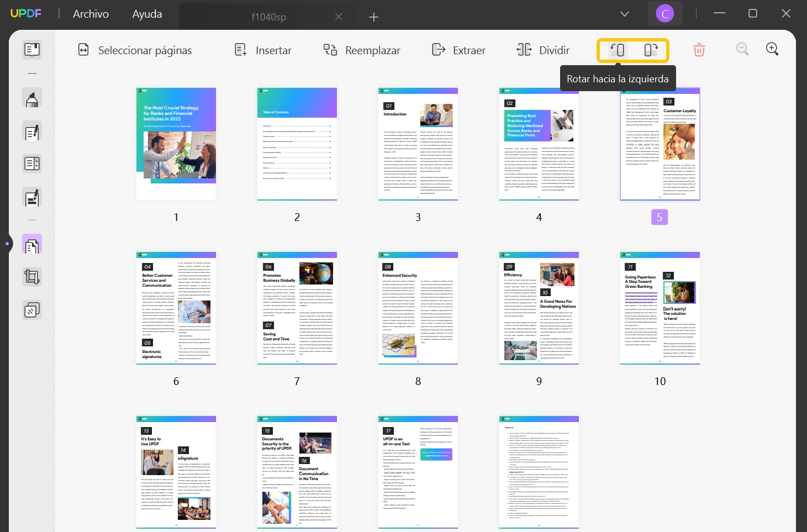Click the page number 1 label
This screenshot has width=807, height=532.
[176, 217]
